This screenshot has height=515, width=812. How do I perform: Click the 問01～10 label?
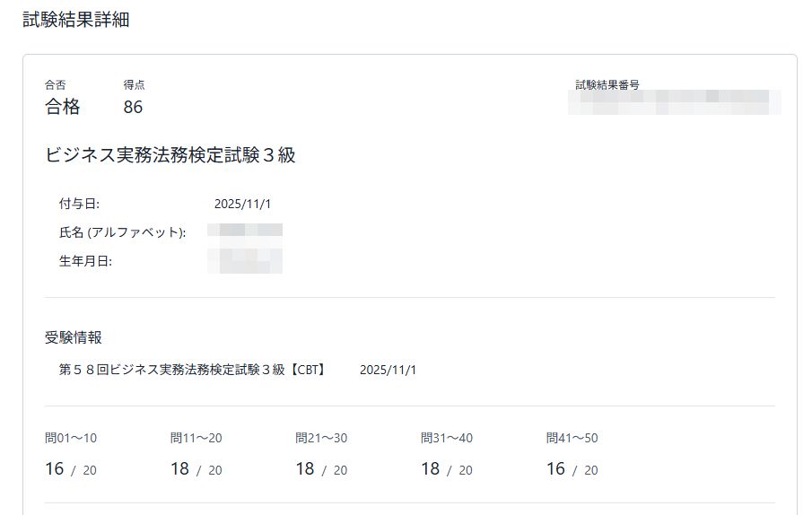71,438
